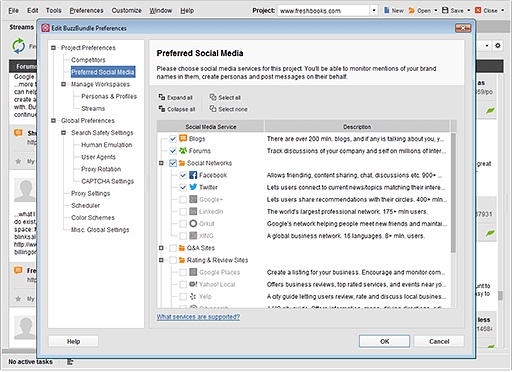Open 'What services are supported?' link

(x=198, y=317)
